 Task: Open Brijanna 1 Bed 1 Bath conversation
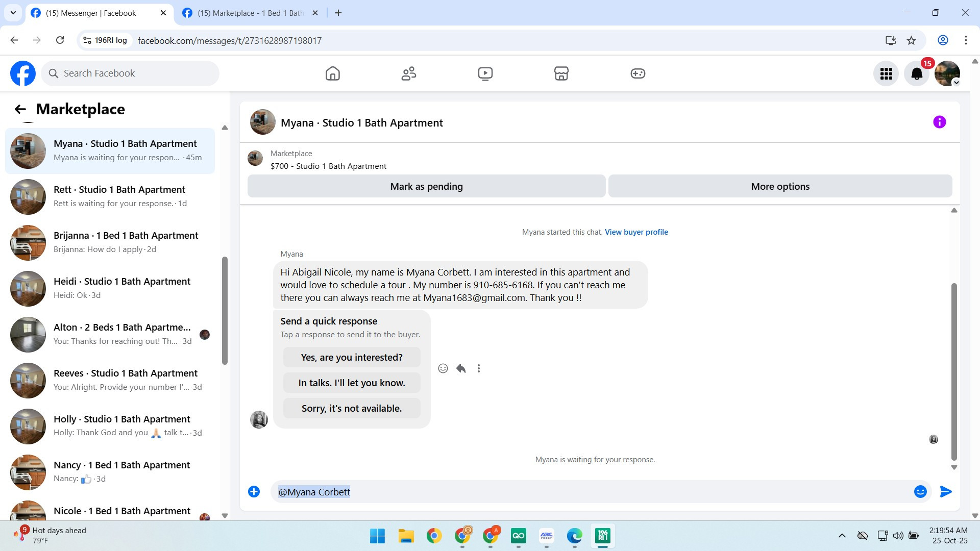110,242
